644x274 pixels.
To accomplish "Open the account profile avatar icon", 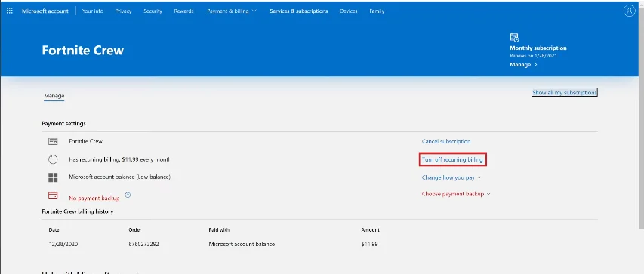I will pos(629,11).
